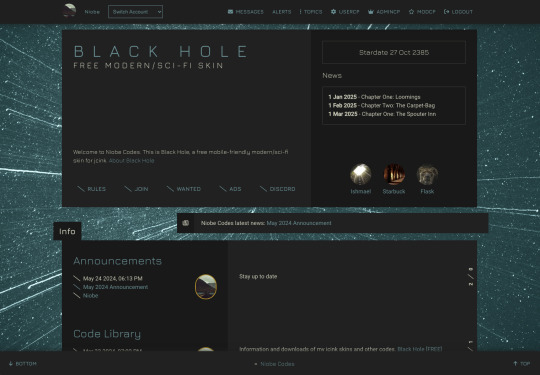
Task: Open the Announcements forum
Action: click(x=117, y=261)
